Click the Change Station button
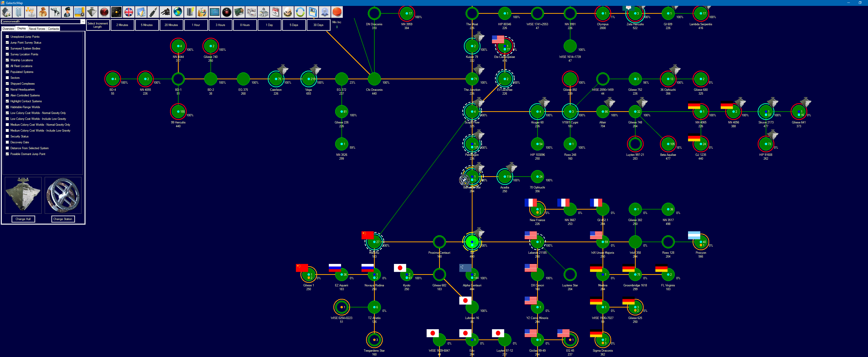 (x=63, y=219)
